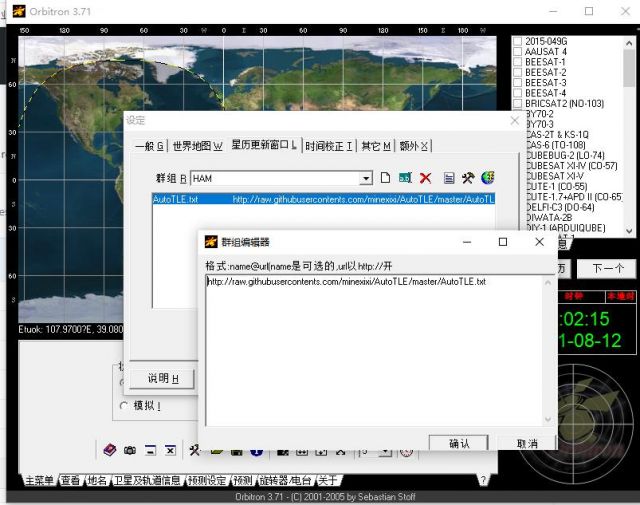Click the hammer and wrench tools icon
The image size is (640, 505).
point(468,178)
